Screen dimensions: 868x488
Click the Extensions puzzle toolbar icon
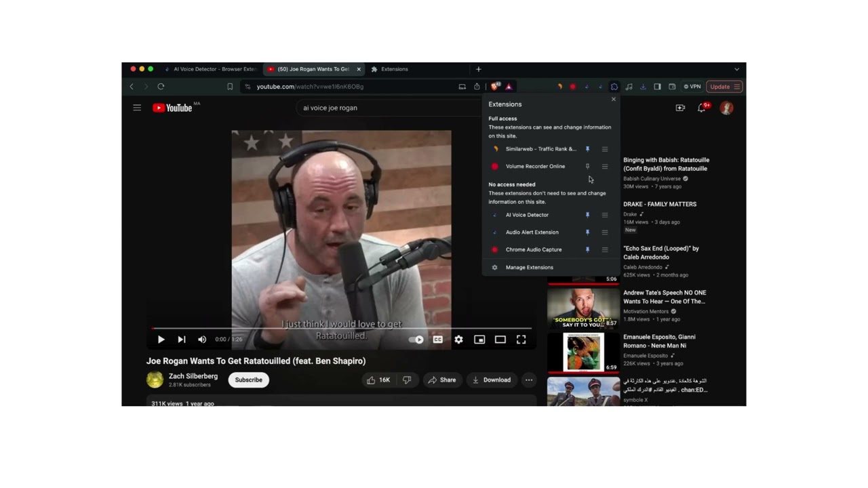[x=614, y=87]
